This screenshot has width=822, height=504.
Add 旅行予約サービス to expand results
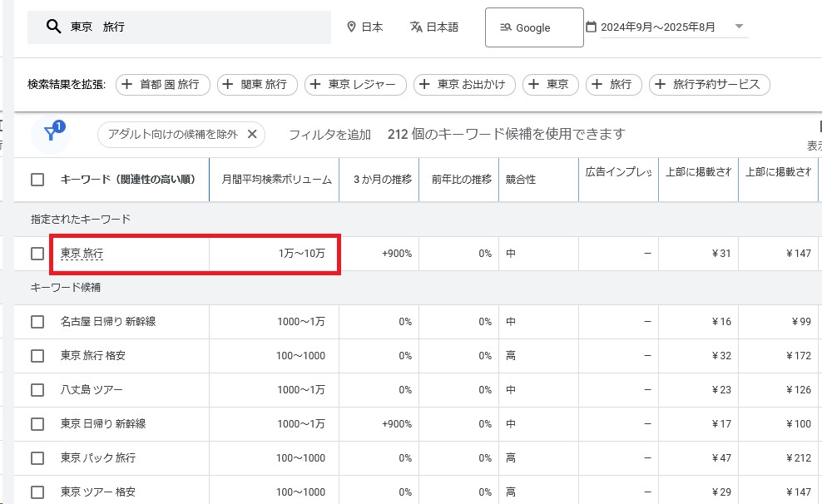pos(710,84)
